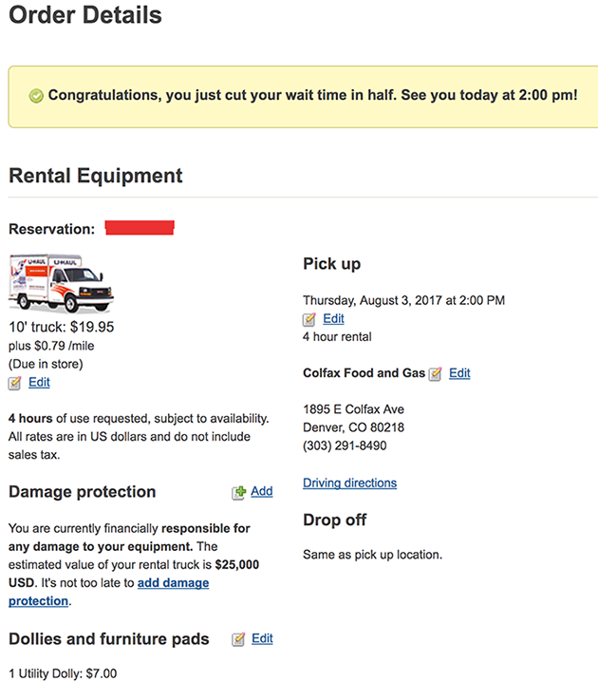Click the phone number (303) 291-8490

345,445
